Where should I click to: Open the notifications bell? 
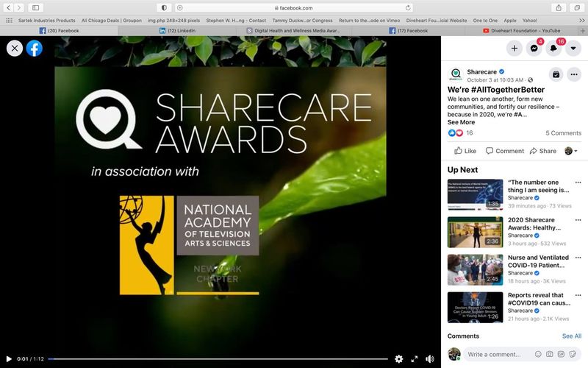click(x=554, y=49)
